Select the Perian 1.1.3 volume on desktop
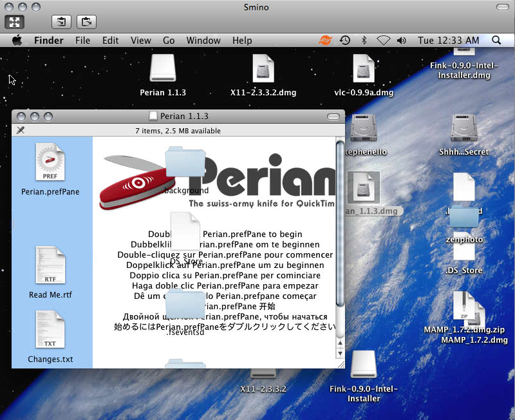The image size is (515, 420). (x=163, y=68)
